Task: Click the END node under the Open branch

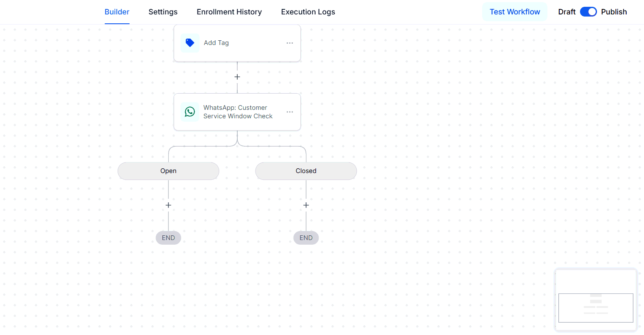Action: click(168, 238)
